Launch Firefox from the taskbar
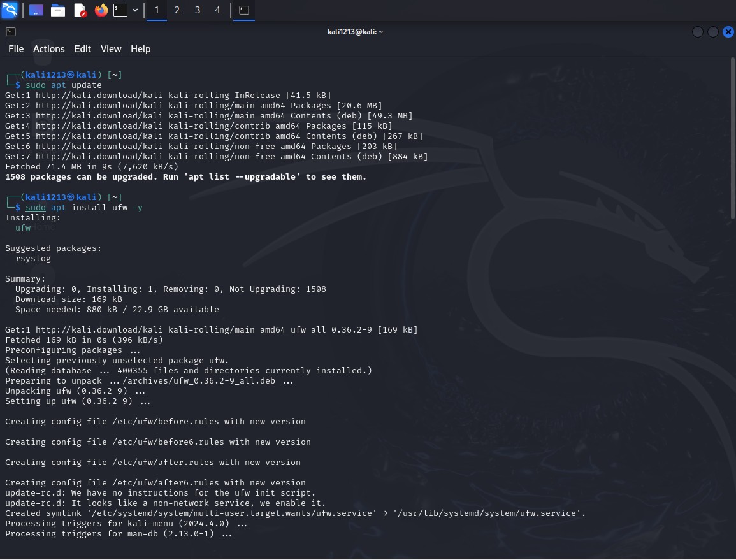Screen dimensions: 736x560 (x=101, y=10)
